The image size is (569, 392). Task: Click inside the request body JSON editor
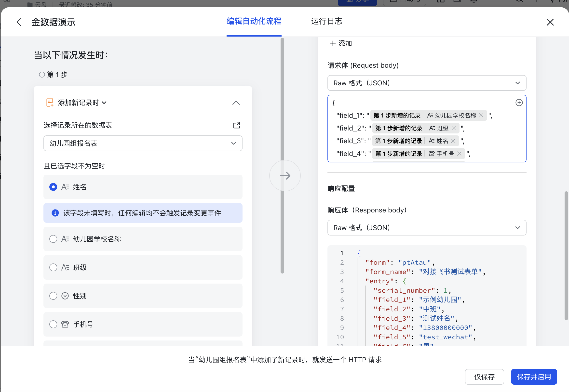(x=427, y=129)
